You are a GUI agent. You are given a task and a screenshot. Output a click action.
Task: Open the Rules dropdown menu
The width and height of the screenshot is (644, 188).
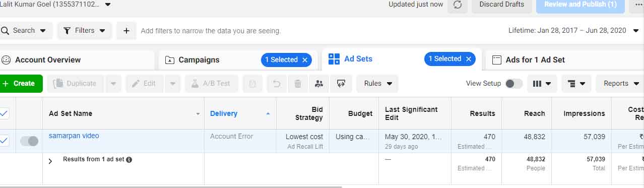(377, 84)
